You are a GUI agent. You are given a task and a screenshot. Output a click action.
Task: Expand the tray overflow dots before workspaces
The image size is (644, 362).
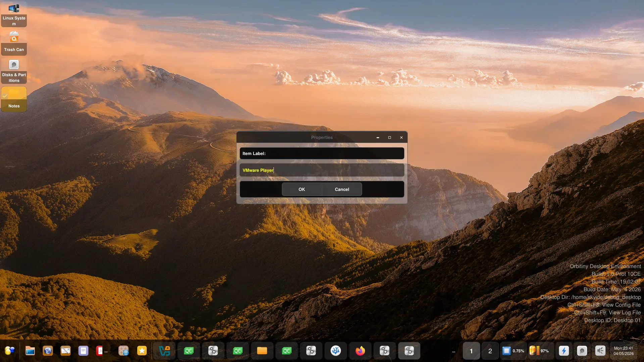(x=454, y=352)
